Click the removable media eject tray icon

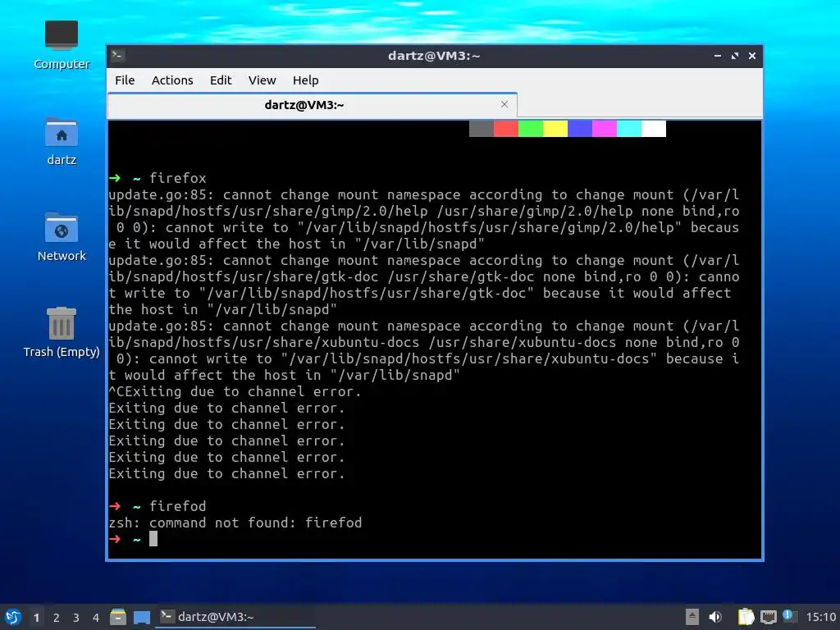(692, 617)
